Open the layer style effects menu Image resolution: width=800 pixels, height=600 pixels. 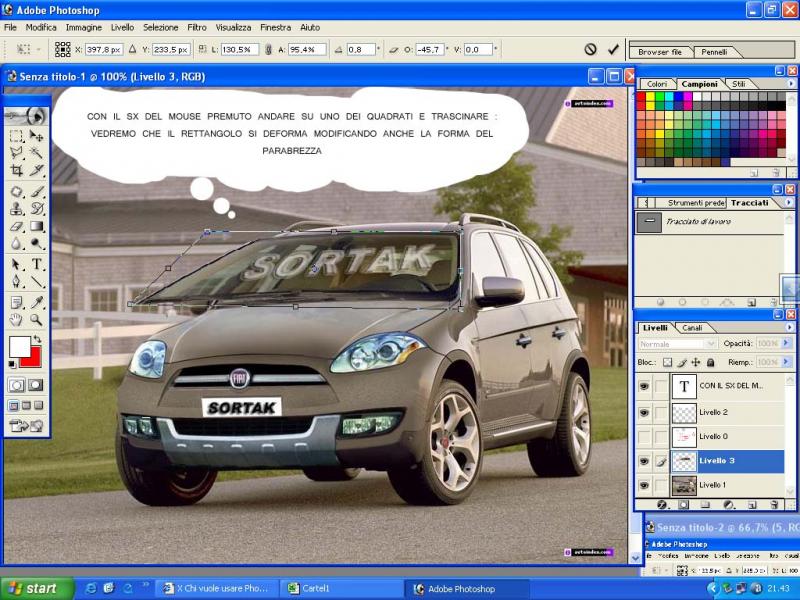662,505
